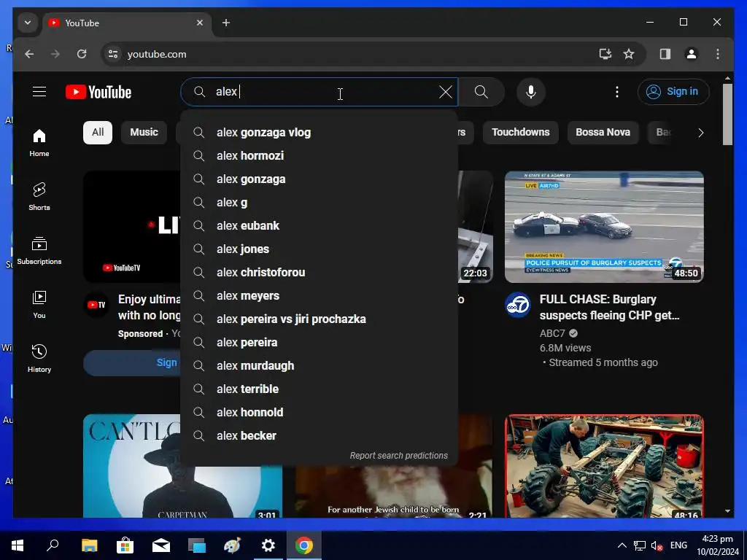Choose suggestion alex gonzaga

coord(320,179)
